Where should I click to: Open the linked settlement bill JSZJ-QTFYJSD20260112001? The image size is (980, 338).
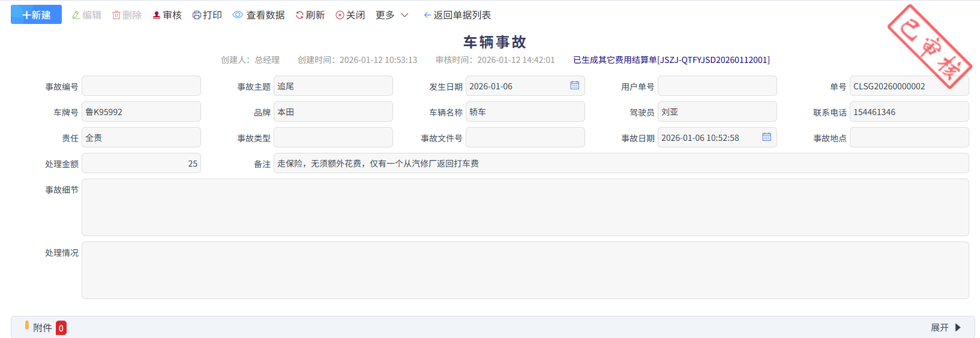[x=671, y=60]
